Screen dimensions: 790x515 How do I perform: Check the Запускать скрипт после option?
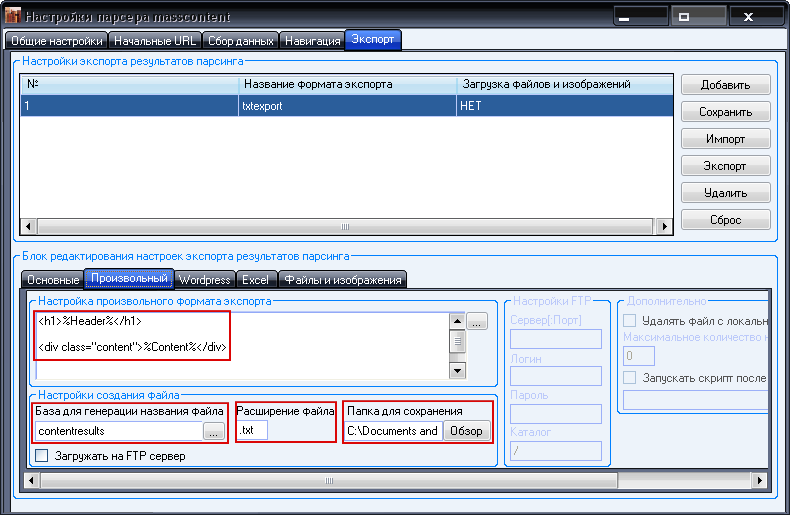click(630, 378)
